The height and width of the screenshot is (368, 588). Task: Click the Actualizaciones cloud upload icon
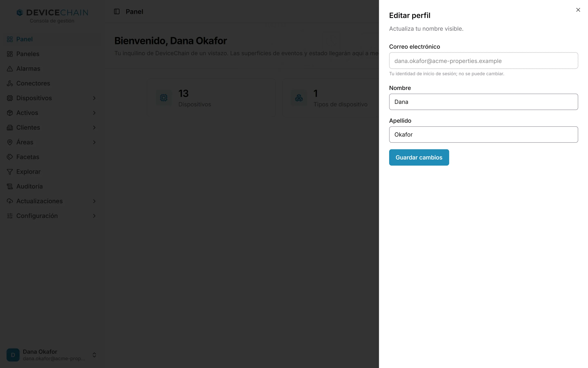[x=10, y=201]
